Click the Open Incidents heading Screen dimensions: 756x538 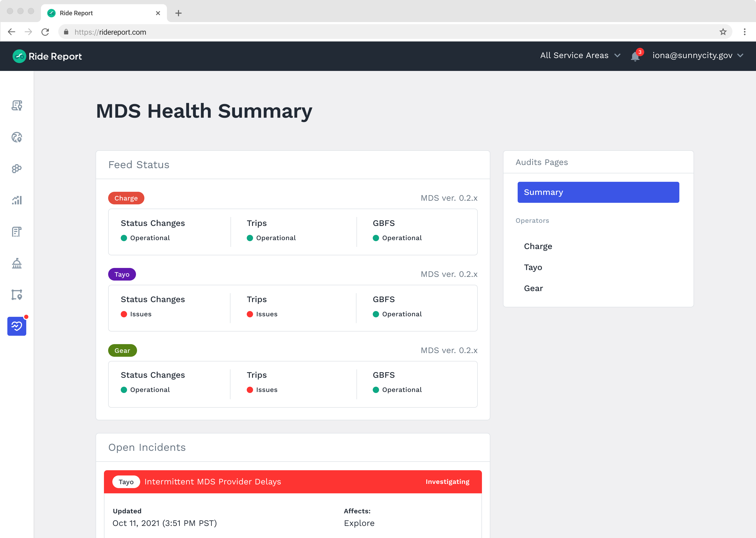coord(147,447)
